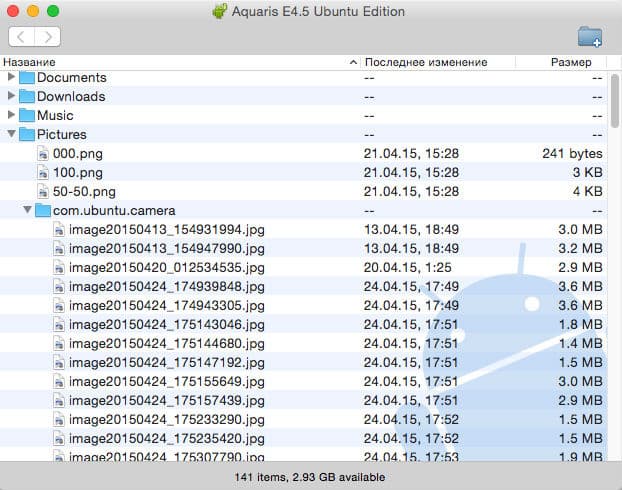Click the file icon of image20150424_175147192.jpg
The height and width of the screenshot is (490, 622).
point(59,363)
